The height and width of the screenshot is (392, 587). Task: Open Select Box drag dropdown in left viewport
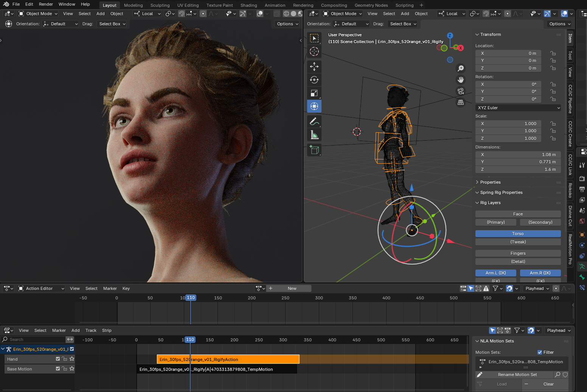tap(112, 24)
